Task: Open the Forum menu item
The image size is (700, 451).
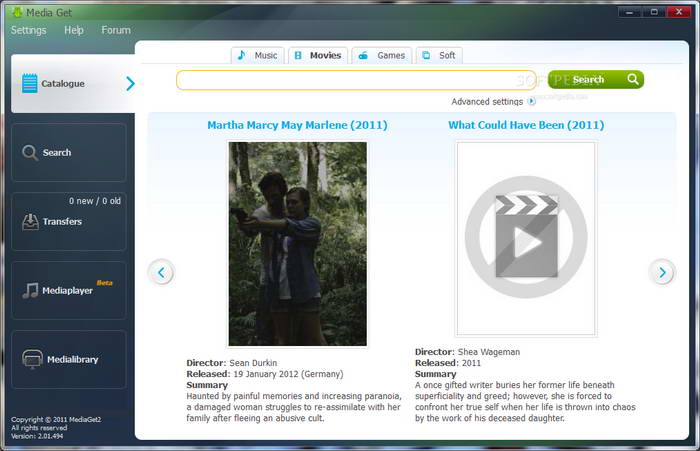Action: pos(116,30)
